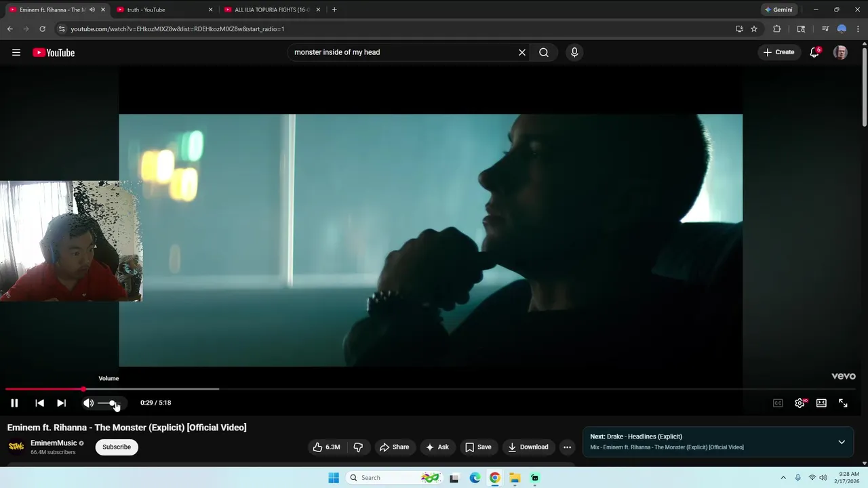This screenshot has height=488, width=868.
Task: Subscribe to EminemMusic
Action: pos(117,447)
